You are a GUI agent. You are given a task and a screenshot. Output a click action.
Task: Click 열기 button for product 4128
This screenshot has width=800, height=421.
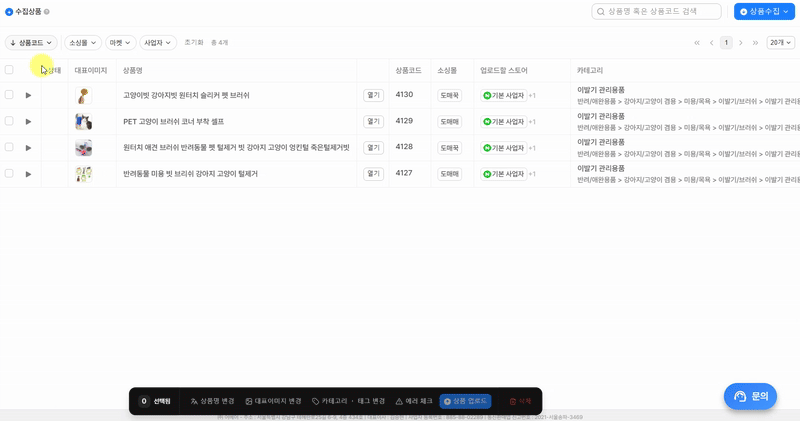tap(373, 147)
